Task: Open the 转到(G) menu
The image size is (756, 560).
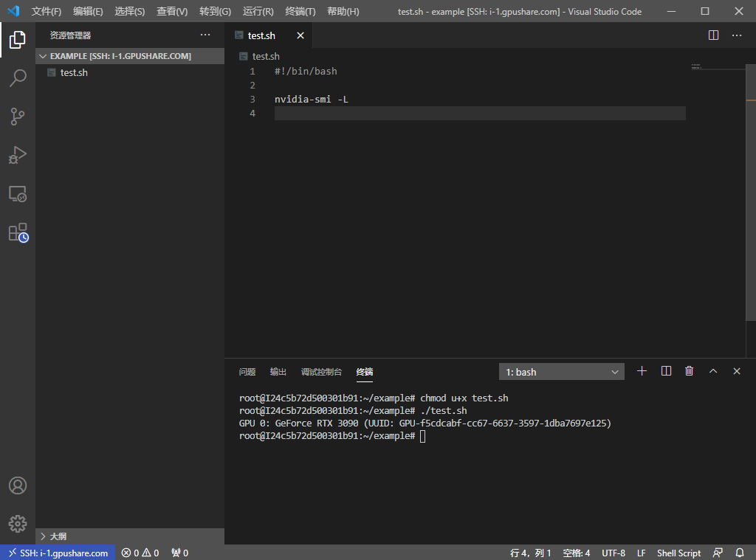Action: tap(215, 11)
